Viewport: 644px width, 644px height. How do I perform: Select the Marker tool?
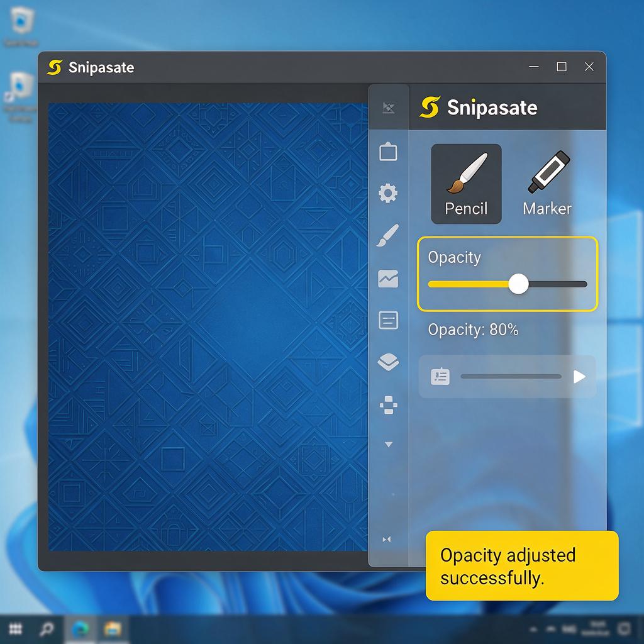coord(548,184)
